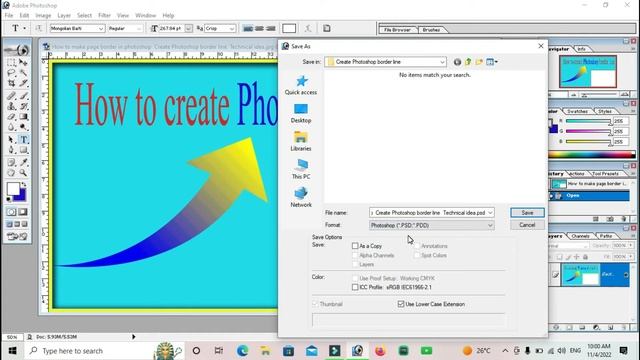This screenshot has width=640, height=360.
Task: Toggle the Thumbnail checkbox
Action: pos(315,304)
